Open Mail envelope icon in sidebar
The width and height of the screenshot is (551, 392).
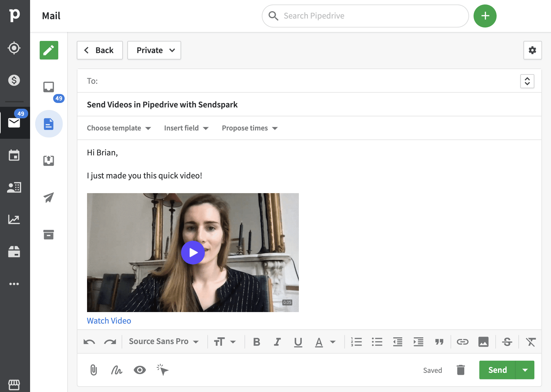coord(14,123)
